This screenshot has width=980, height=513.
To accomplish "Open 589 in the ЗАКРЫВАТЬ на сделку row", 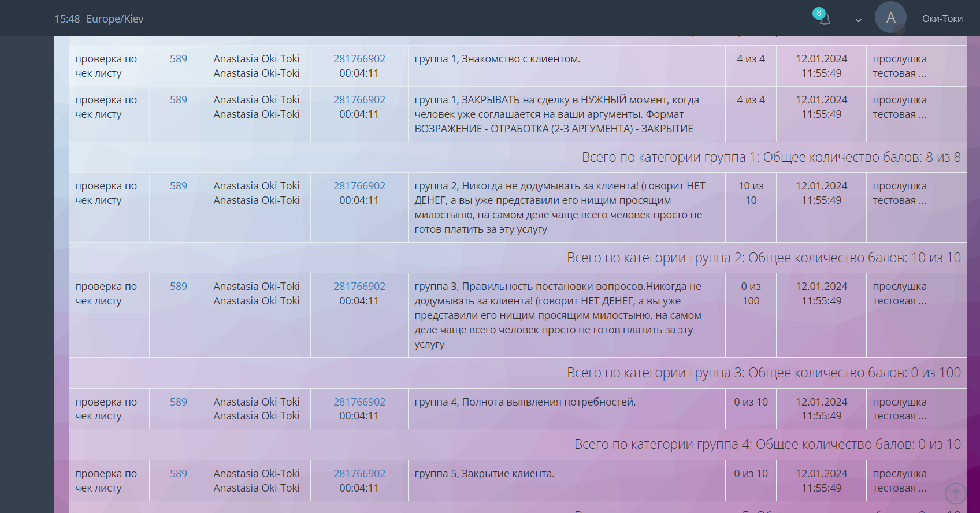I will pos(179,100).
